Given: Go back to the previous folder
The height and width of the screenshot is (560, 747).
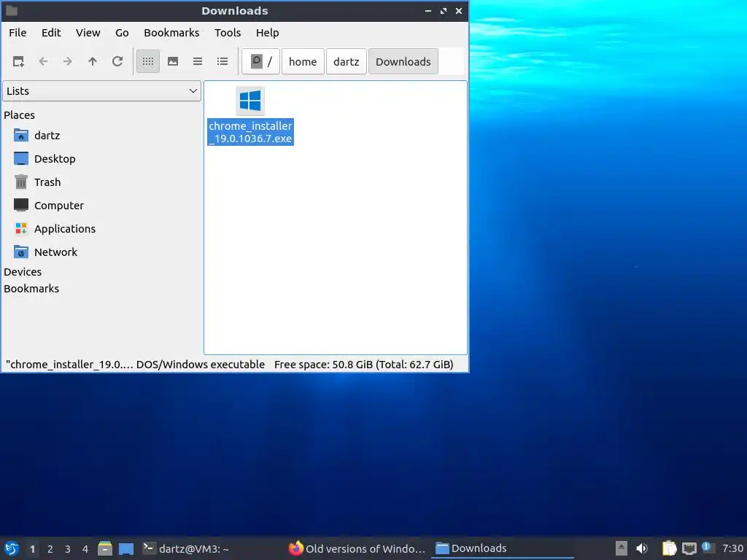Looking at the screenshot, I should pos(43,61).
